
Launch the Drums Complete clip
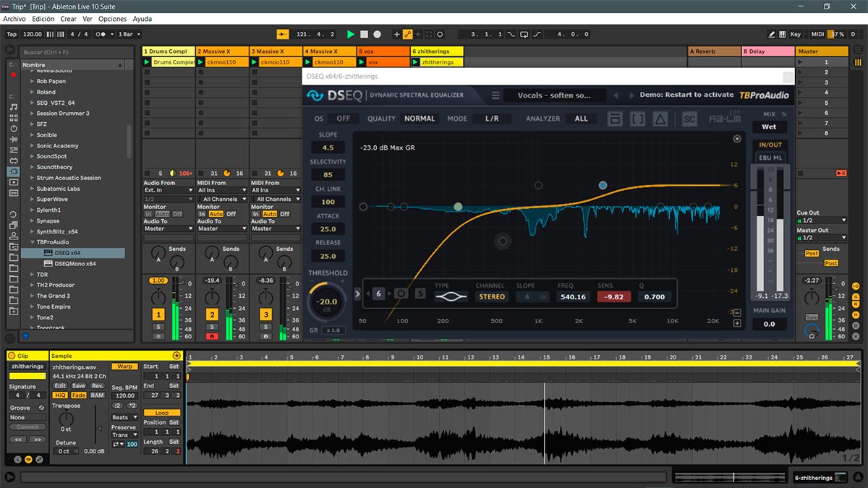tap(147, 62)
